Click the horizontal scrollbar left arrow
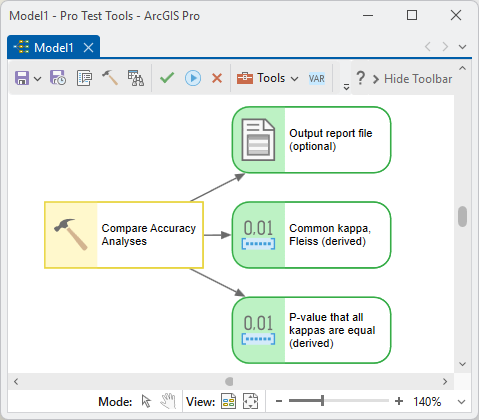This screenshot has height=420, width=479. (x=16, y=381)
